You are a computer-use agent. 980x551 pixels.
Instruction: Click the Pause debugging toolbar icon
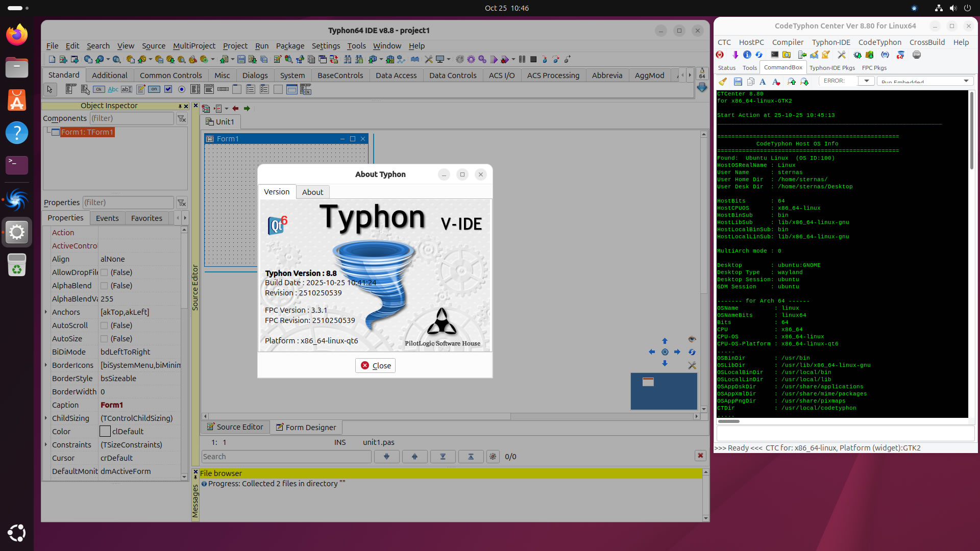[x=522, y=60]
